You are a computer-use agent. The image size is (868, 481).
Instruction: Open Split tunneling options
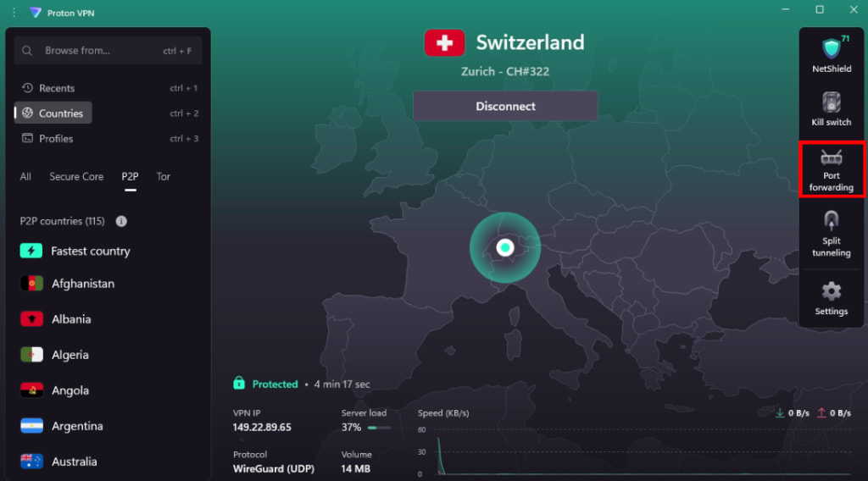pos(831,234)
